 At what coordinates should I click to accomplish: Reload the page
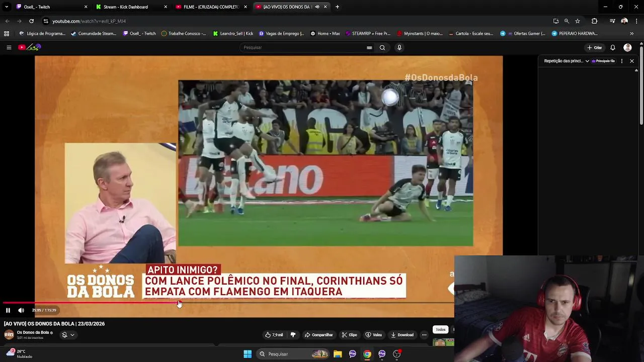[x=31, y=21]
